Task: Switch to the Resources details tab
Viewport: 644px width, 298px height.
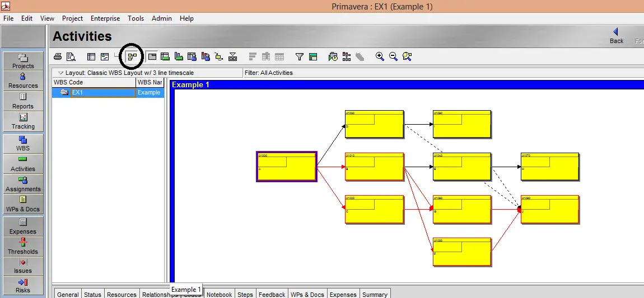Action: (x=122, y=294)
